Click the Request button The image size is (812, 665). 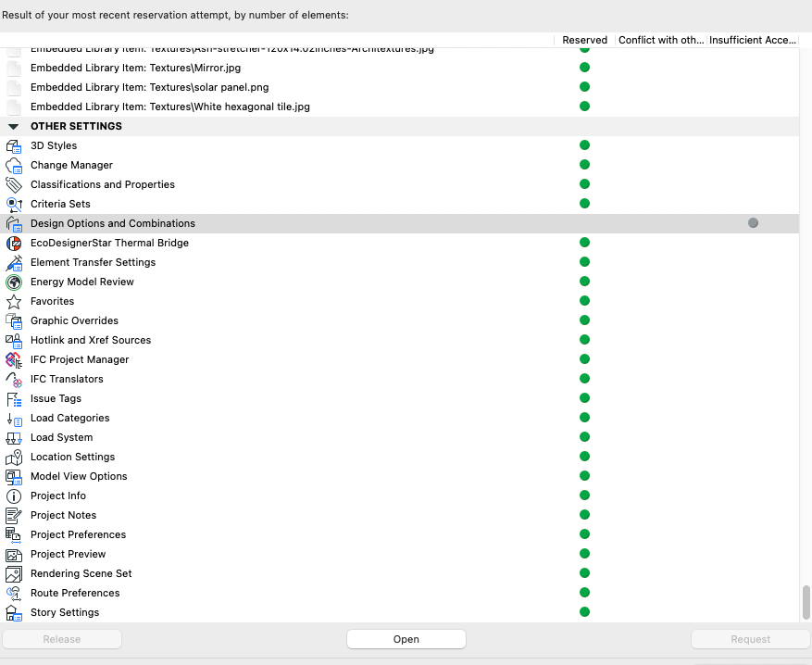(x=750, y=639)
